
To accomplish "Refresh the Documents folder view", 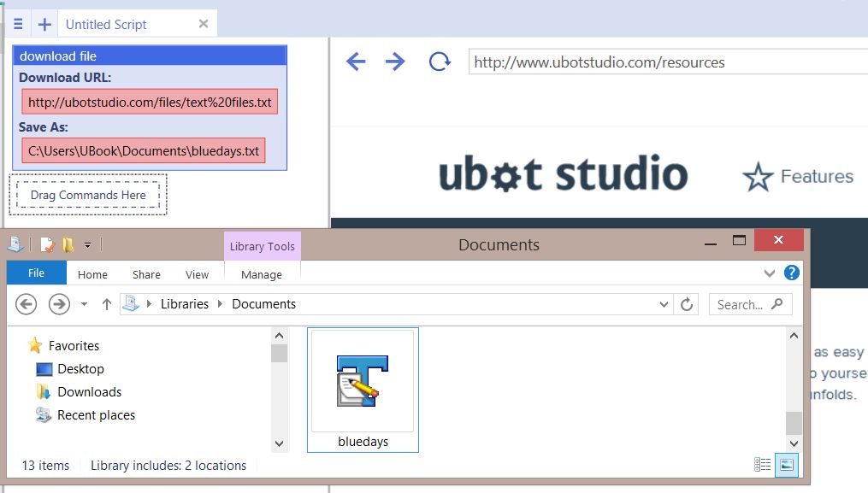I will [687, 304].
